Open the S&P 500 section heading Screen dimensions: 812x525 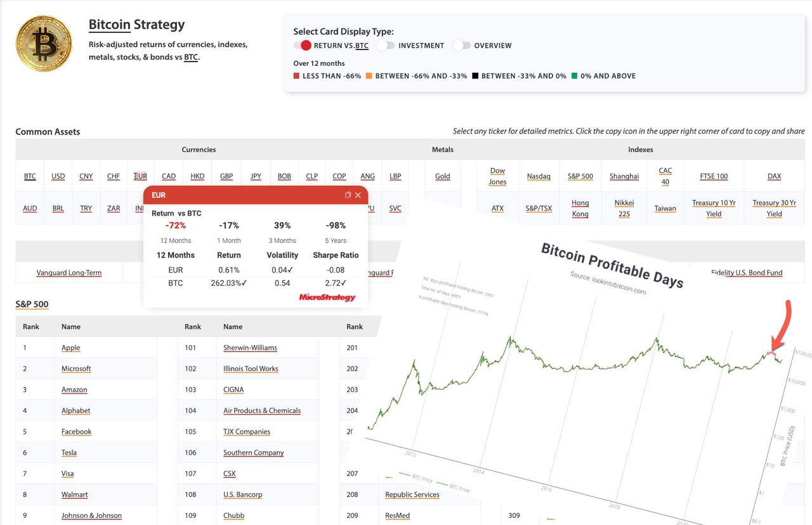click(32, 304)
